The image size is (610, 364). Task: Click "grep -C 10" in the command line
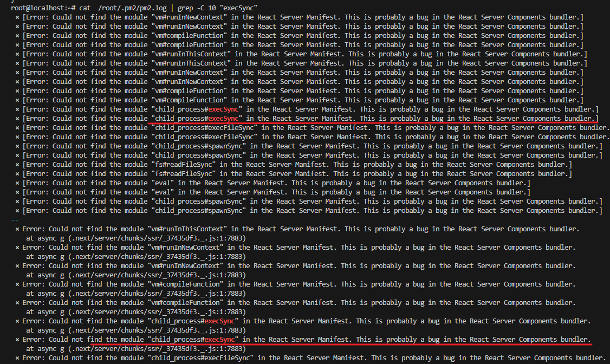(x=197, y=8)
